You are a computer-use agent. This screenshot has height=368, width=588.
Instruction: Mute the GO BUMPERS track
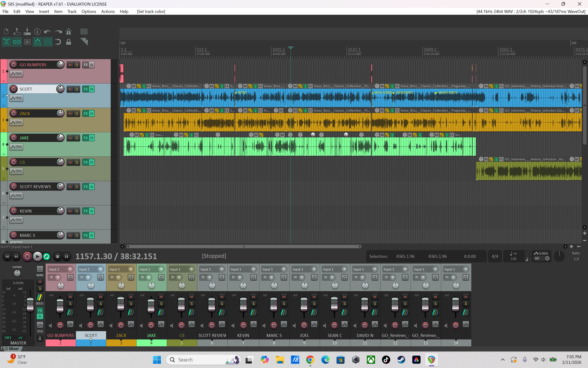pos(70,65)
